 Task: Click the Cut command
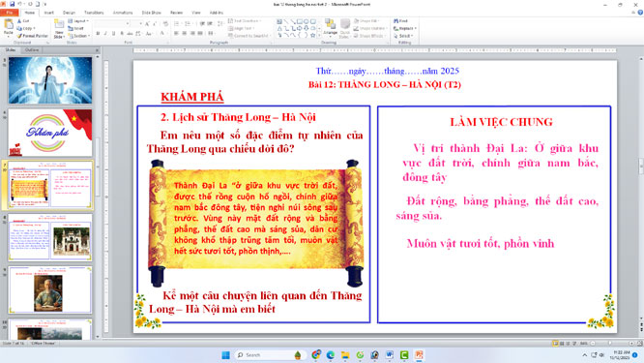click(x=23, y=21)
